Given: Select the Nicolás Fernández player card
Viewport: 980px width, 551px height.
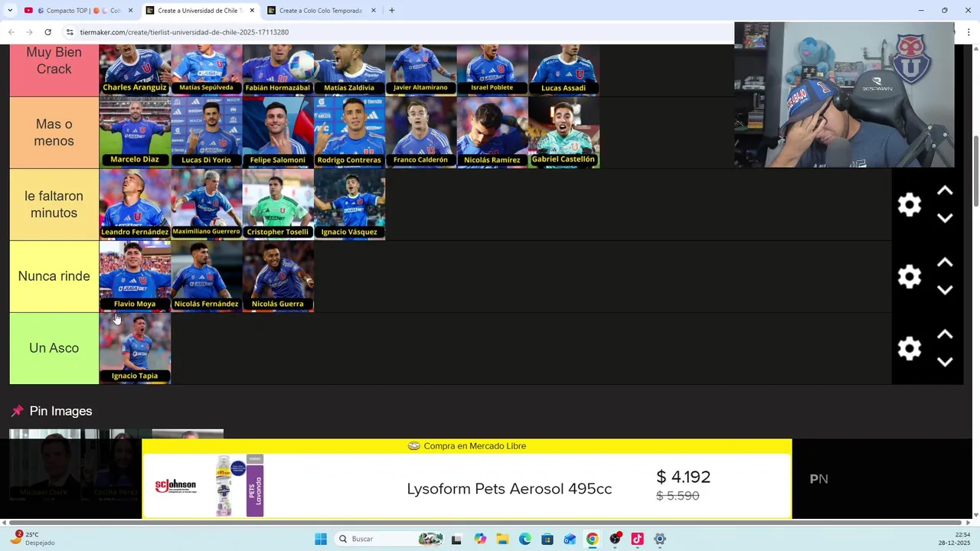Looking at the screenshot, I should [206, 276].
